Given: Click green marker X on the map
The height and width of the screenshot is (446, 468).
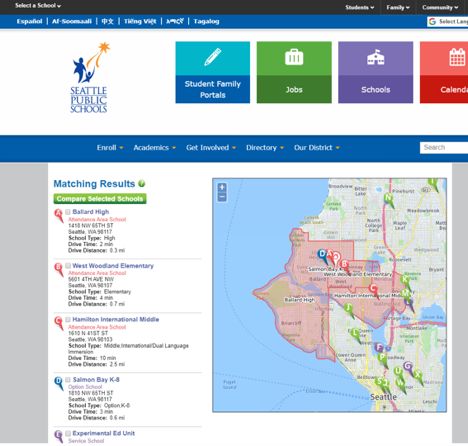Looking at the screenshot, I should click(x=418, y=377).
